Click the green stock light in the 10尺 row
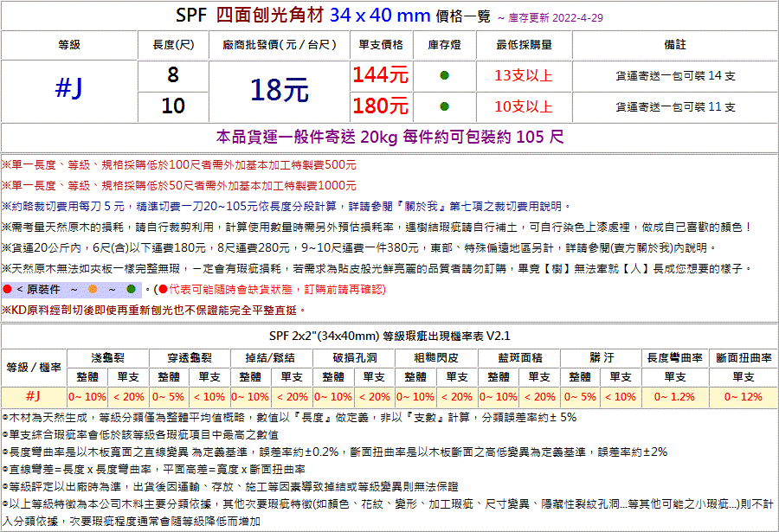Screen dimensions: 779x532 click(444, 106)
